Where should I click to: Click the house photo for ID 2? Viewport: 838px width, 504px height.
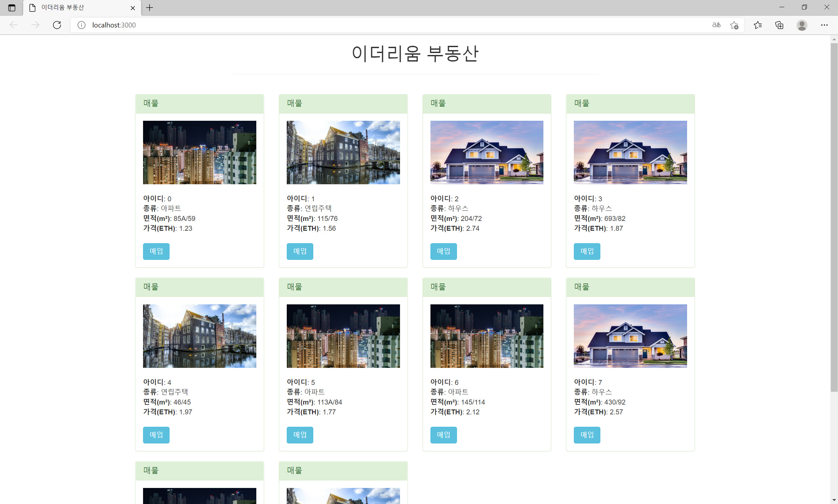point(486,153)
